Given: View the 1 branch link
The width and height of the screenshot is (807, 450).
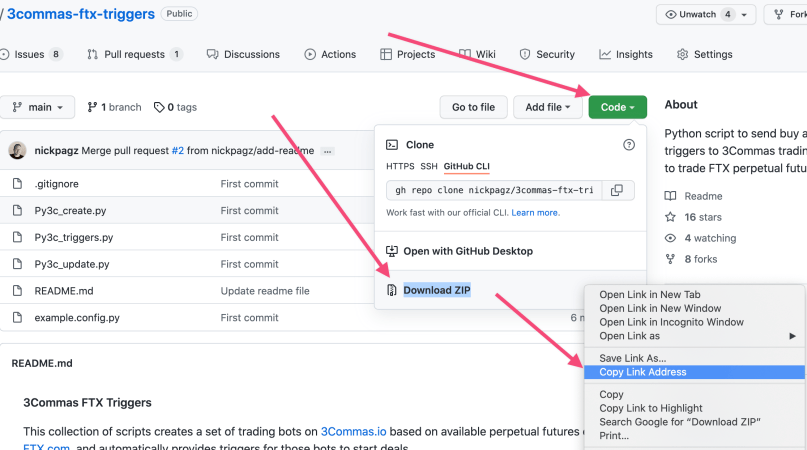Looking at the screenshot, I should click(114, 107).
